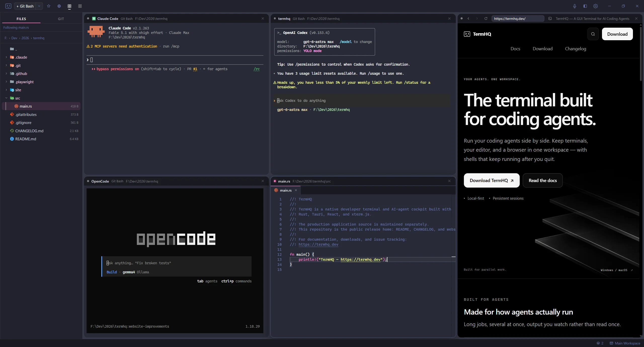Click 'Following main.rs' label in sidebar
The width and height of the screenshot is (644, 347).
click(x=16, y=28)
